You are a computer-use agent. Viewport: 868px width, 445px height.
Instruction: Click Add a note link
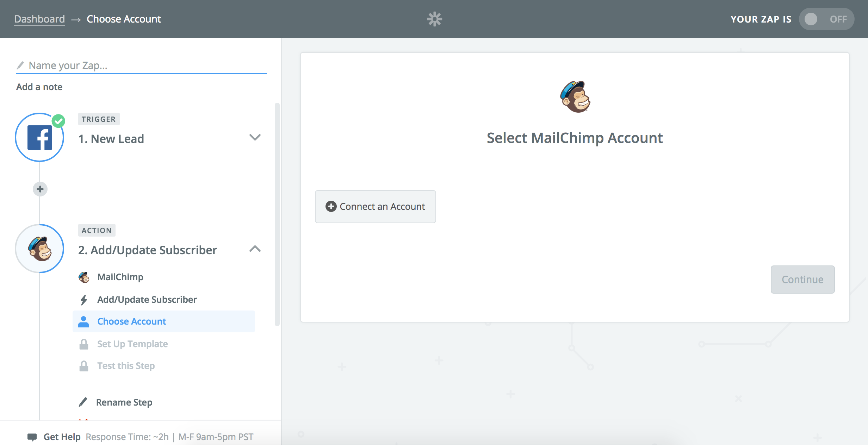(39, 87)
